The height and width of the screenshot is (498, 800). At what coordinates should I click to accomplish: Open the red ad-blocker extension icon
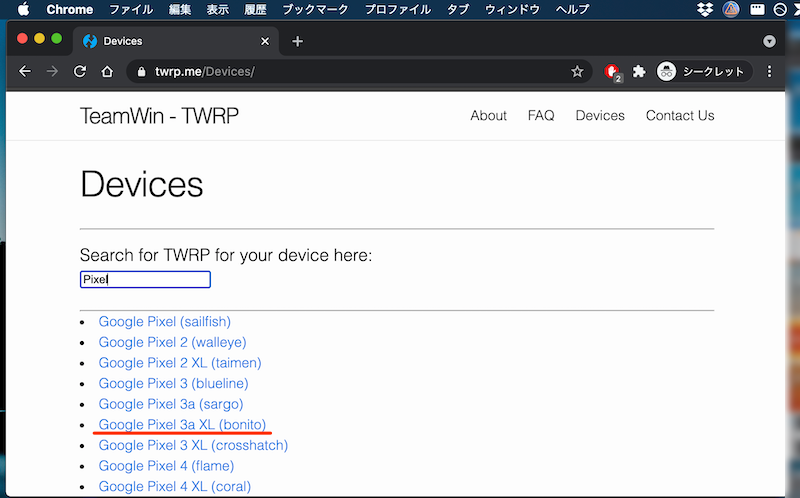(612, 72)
